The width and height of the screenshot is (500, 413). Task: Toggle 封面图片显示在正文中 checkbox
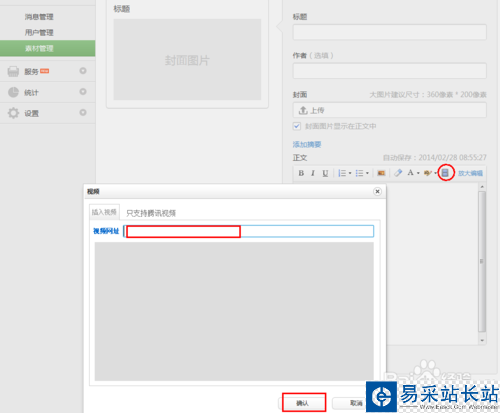pos(297,126)
